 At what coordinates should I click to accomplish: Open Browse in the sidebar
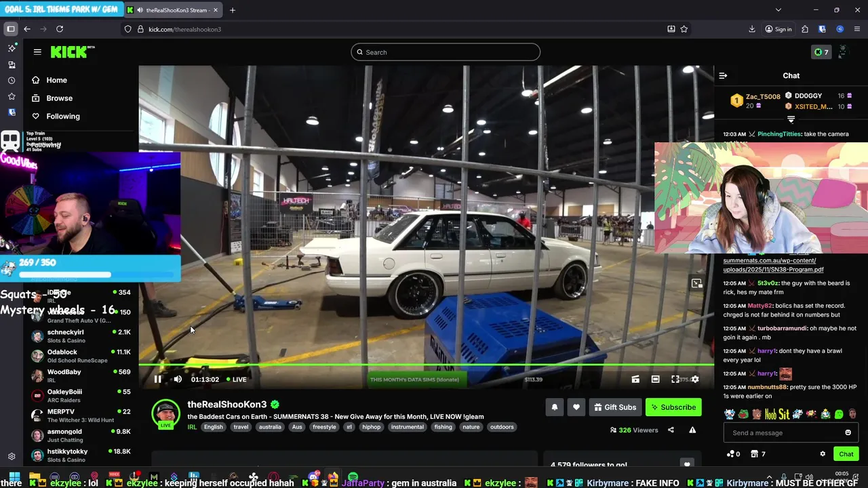(59, 98)
